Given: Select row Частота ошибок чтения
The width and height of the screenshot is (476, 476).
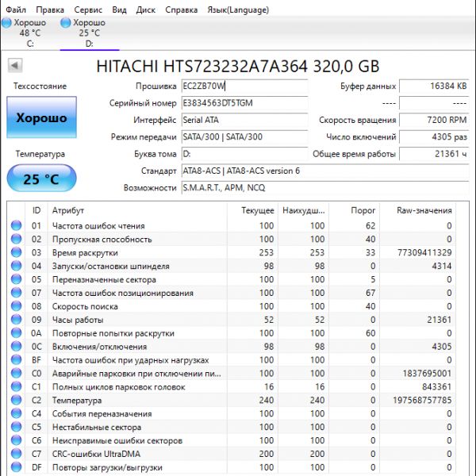Looking at the screenshot, I should pos(232,225).
